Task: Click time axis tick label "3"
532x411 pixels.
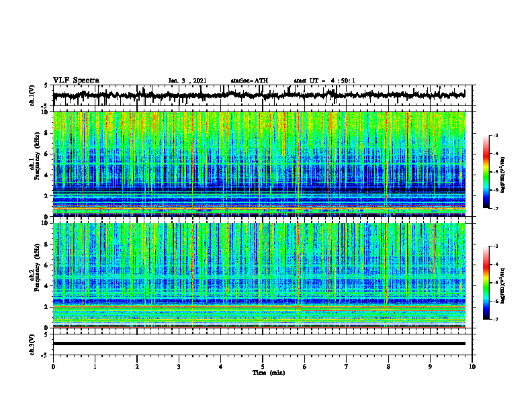Action: click(179, 367)
